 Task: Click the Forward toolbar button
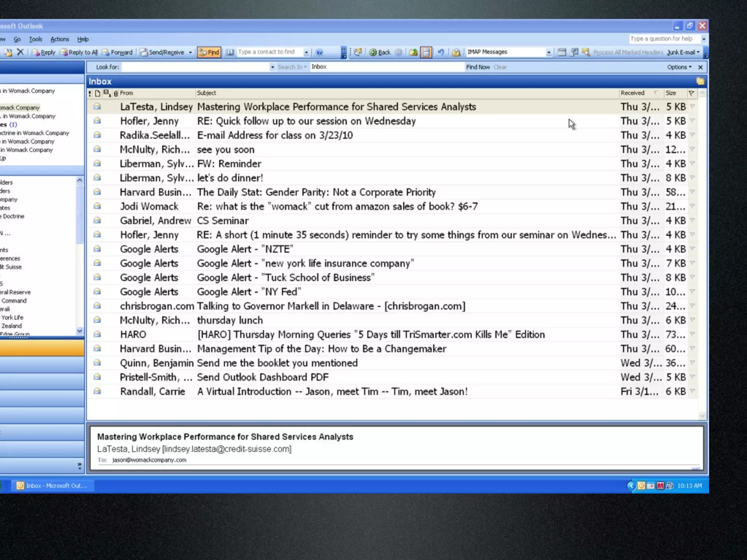click(117, 52)
